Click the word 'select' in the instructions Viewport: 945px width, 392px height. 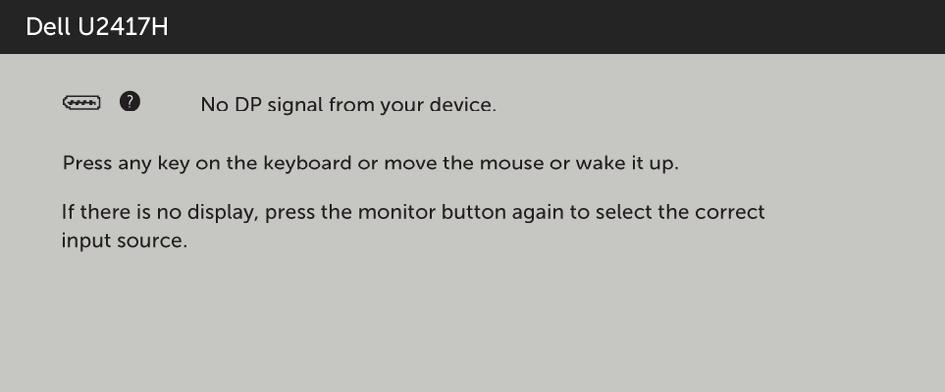[x=624, y=212]
